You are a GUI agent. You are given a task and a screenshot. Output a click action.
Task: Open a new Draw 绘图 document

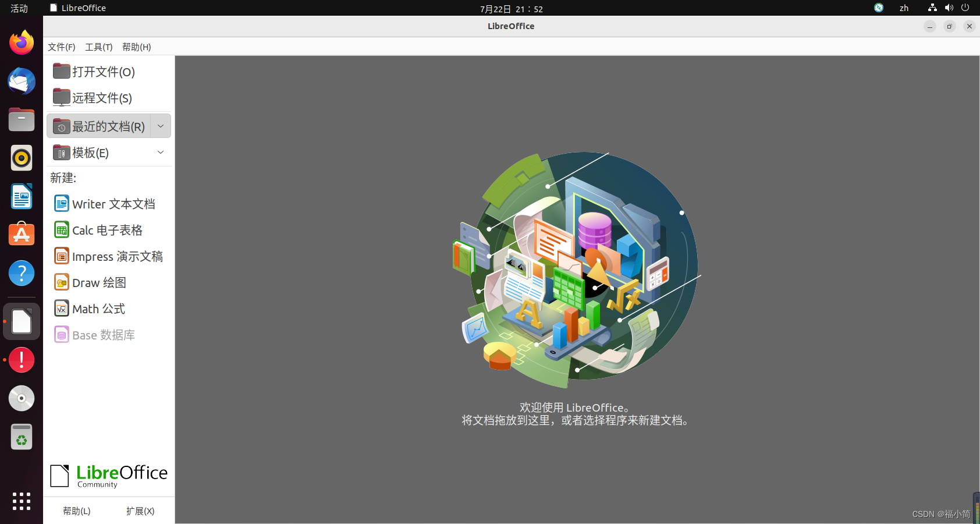(x=98, y=282)
